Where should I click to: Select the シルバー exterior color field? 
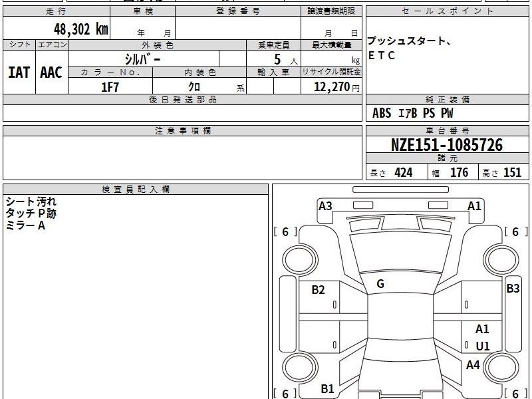(144, 59)
